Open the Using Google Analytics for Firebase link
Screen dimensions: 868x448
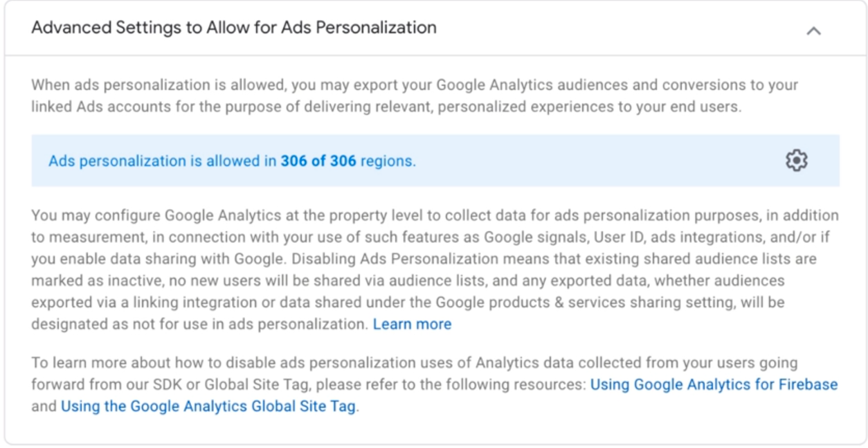point(714,384)
